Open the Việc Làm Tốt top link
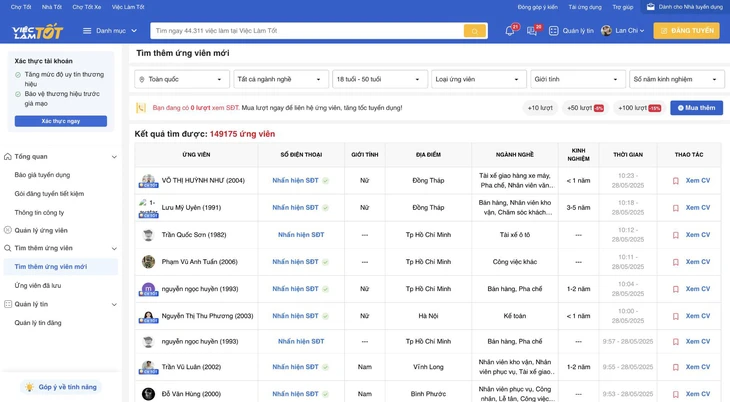Screen dimensions: 730x402 click(128, 7)
